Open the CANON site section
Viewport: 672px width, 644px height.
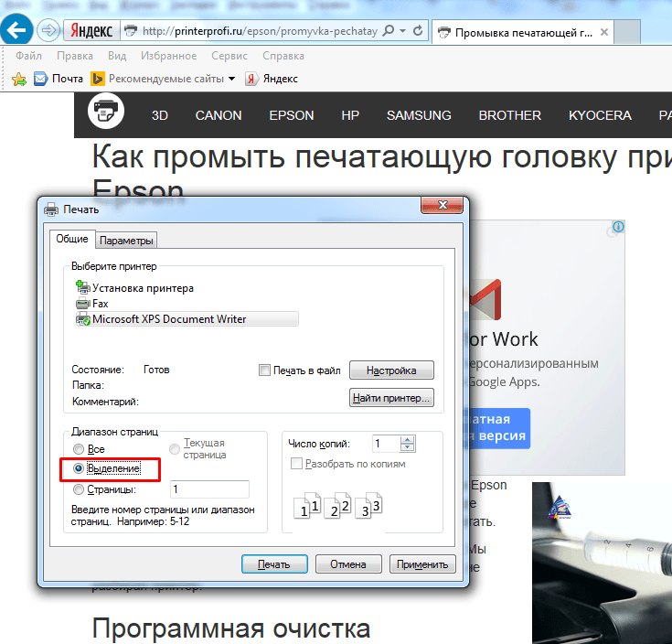219,115
